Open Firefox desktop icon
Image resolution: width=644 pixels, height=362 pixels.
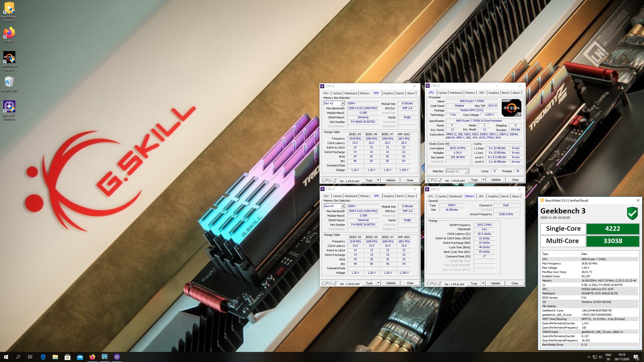pyautogui.click(x=9, y=35)
